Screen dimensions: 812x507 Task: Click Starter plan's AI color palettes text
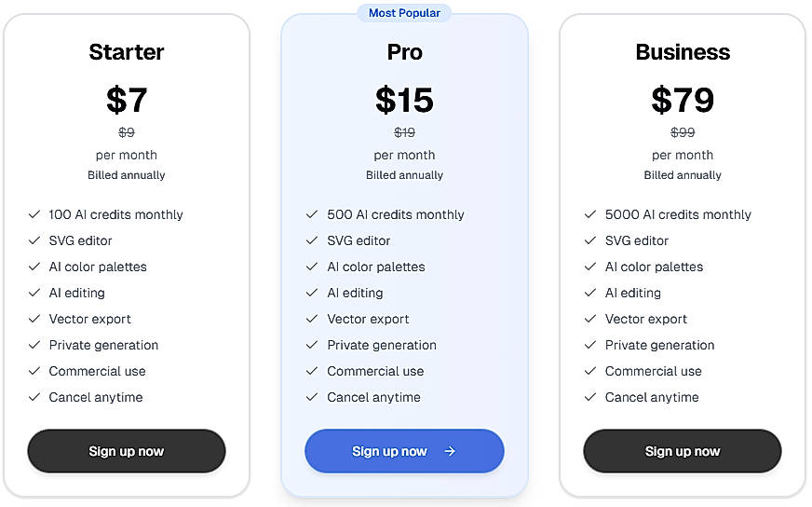click(x=98, y=267)
